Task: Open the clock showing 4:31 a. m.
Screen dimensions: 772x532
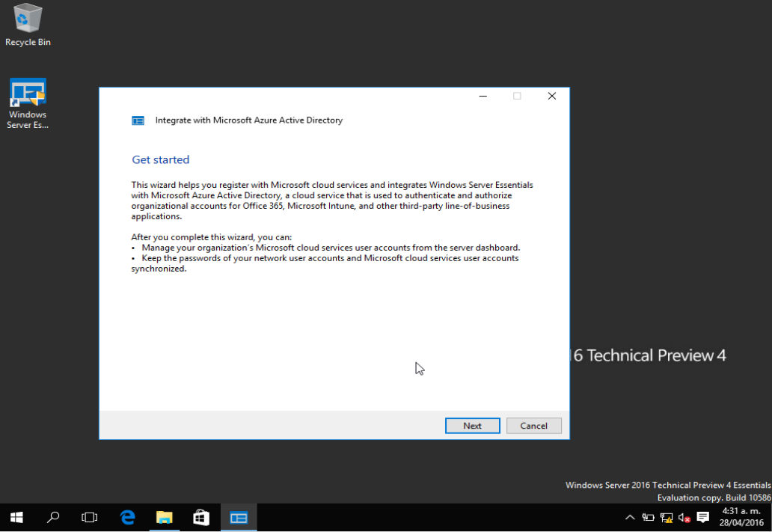Action: click(741, 517)
